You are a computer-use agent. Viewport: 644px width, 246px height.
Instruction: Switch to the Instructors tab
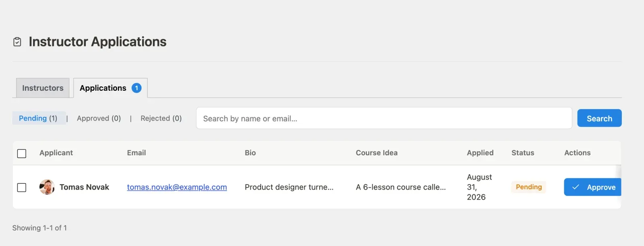[43, 88]
